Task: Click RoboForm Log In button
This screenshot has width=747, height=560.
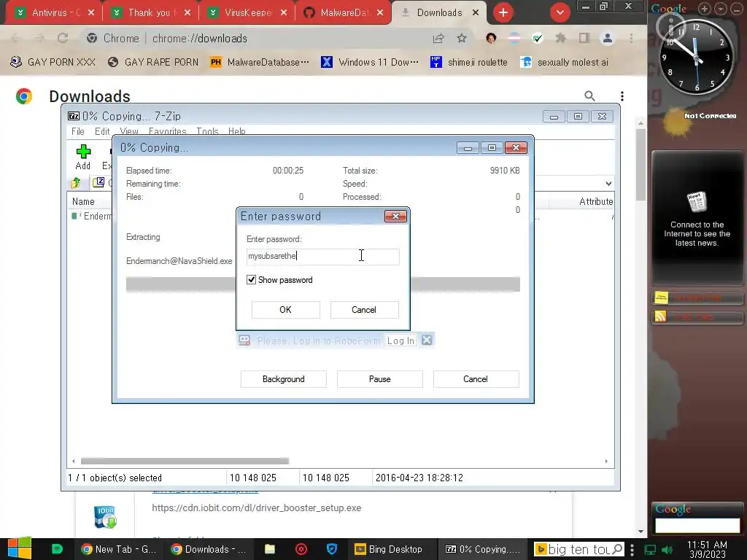Action: tap(400, 341)
